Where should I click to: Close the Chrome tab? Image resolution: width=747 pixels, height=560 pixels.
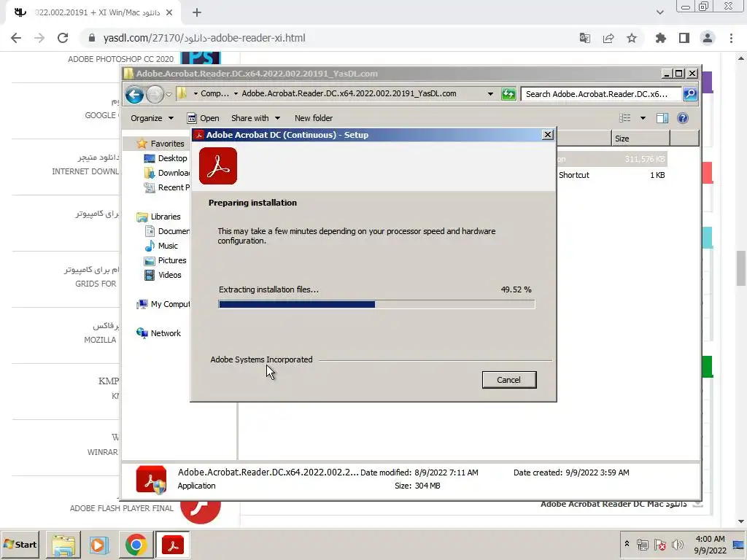pyautogui.click(x=169, y=13)
